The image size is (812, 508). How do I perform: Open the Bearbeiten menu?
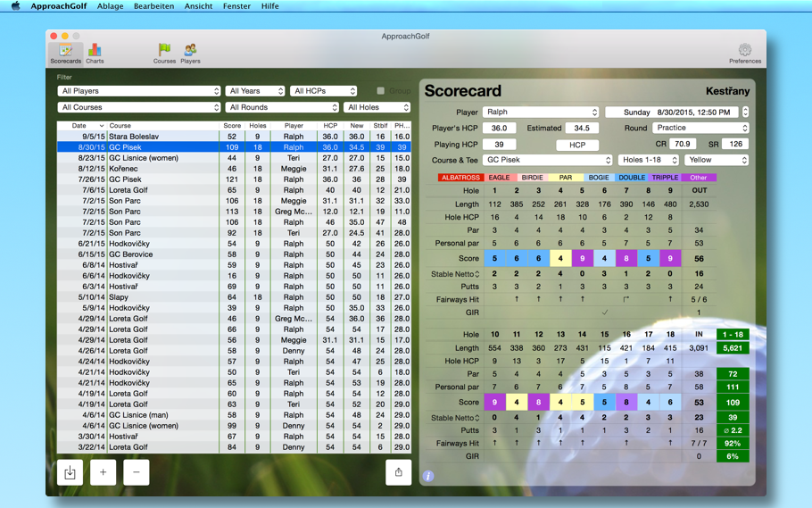[x=153, y=6]
